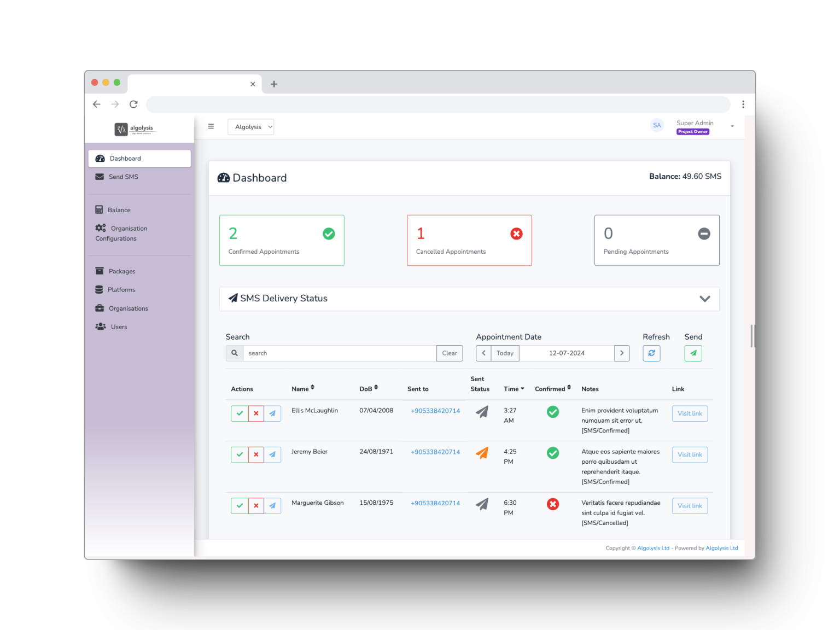Screen dimensions: 840x630
Task: Go to previous appointment date arrow
Action: [483, 353]
